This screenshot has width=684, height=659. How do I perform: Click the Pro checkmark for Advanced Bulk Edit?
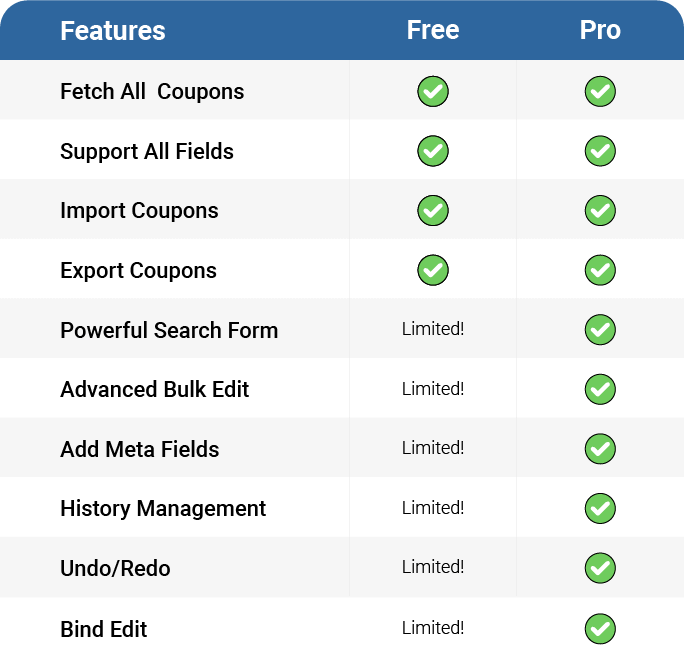pyautogui.click(x=600, y=389)
